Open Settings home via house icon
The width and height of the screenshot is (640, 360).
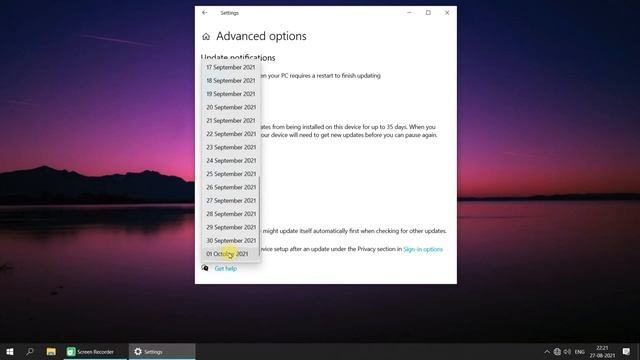pyautogui.click(x=206, y=37)
